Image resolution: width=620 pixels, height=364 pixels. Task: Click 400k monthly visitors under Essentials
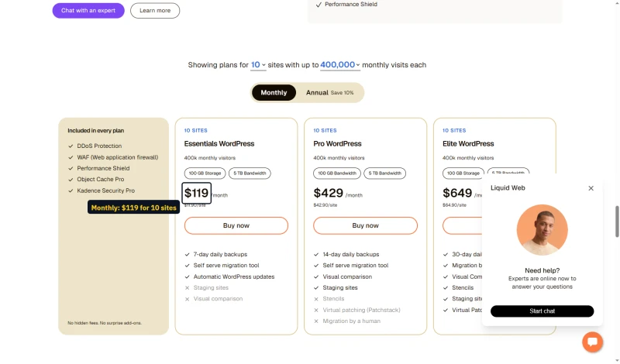[209, 158]
